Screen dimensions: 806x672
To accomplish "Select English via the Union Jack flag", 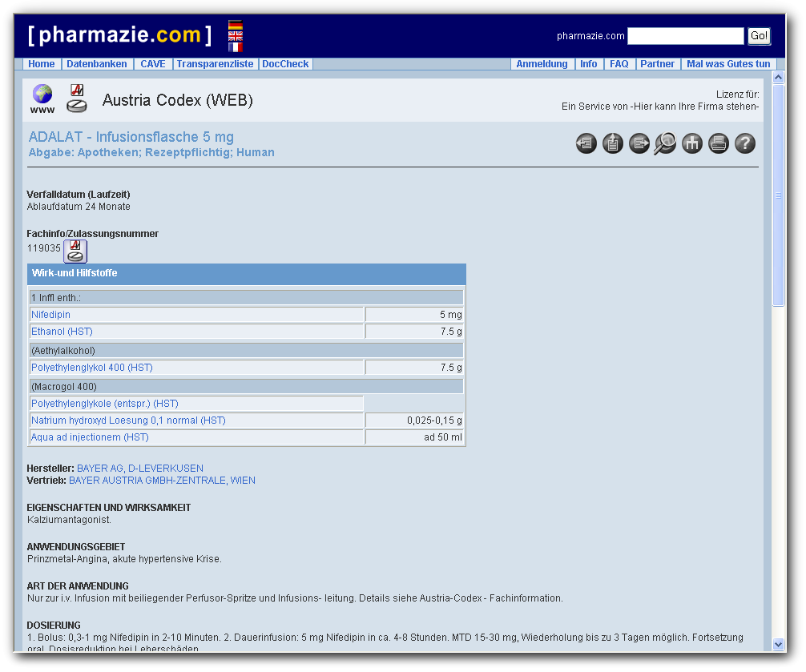I will (236, 36).
